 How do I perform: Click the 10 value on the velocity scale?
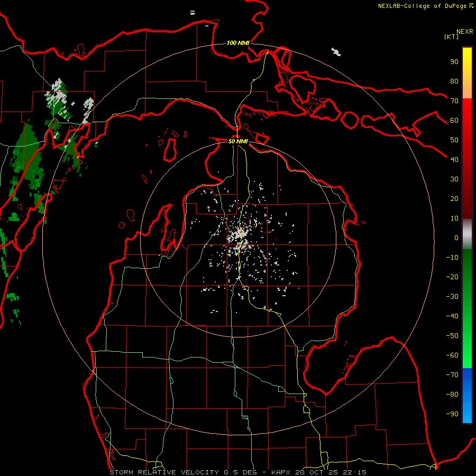pyautogui.click(x=454, y=218)
